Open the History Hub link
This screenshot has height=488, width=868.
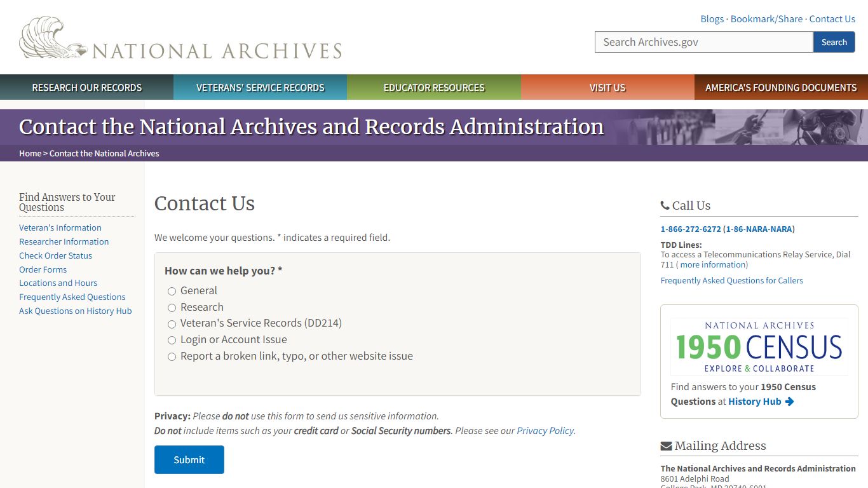tap(754, 402)
